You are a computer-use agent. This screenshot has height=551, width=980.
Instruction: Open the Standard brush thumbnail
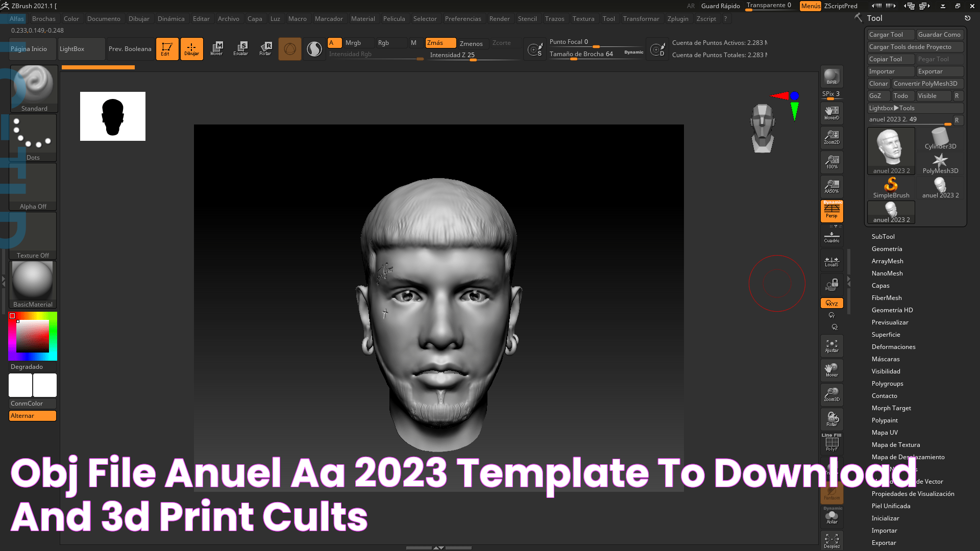[34, 88]
